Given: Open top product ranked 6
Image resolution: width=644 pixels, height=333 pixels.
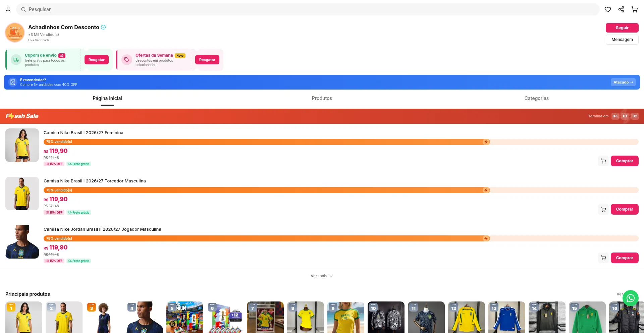Looking at the screenshot, I should tap(225, 317).
